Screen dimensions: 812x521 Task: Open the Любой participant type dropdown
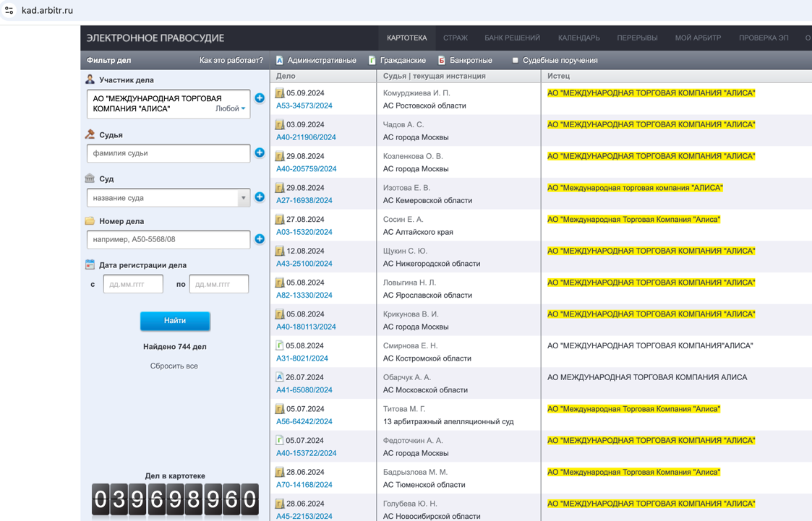click(x=231, y=108)
